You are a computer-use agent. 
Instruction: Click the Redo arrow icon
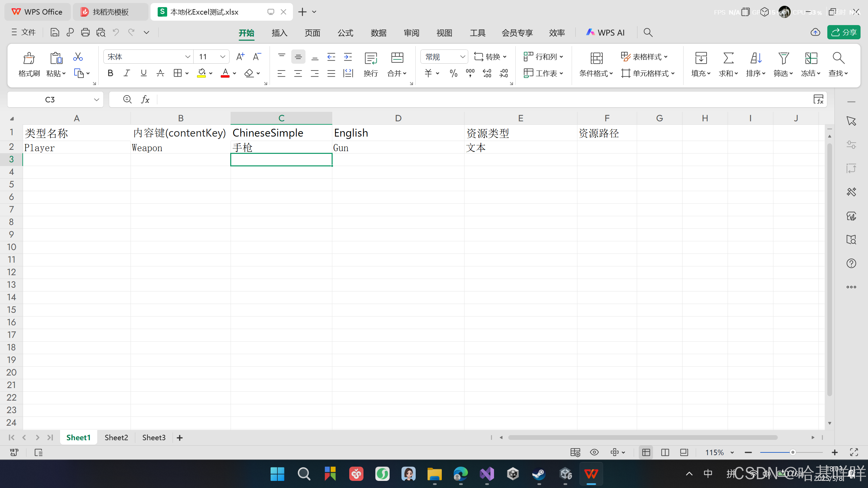click(x=131, y=32)
